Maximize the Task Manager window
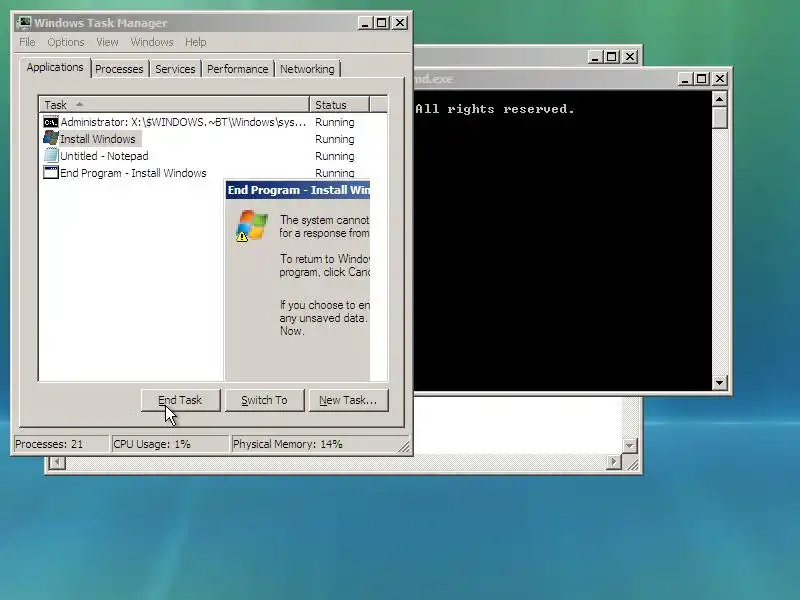Screen dimensions: 800x600 [382, 22]
